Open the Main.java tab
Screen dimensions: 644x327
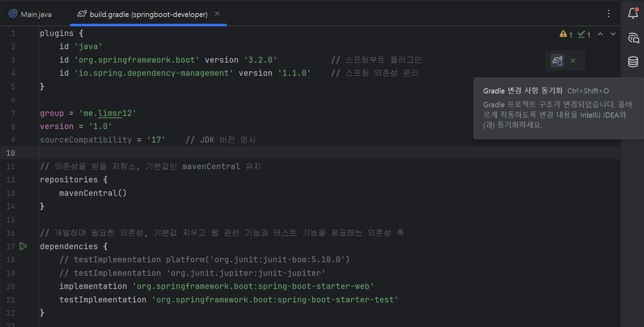30,14
